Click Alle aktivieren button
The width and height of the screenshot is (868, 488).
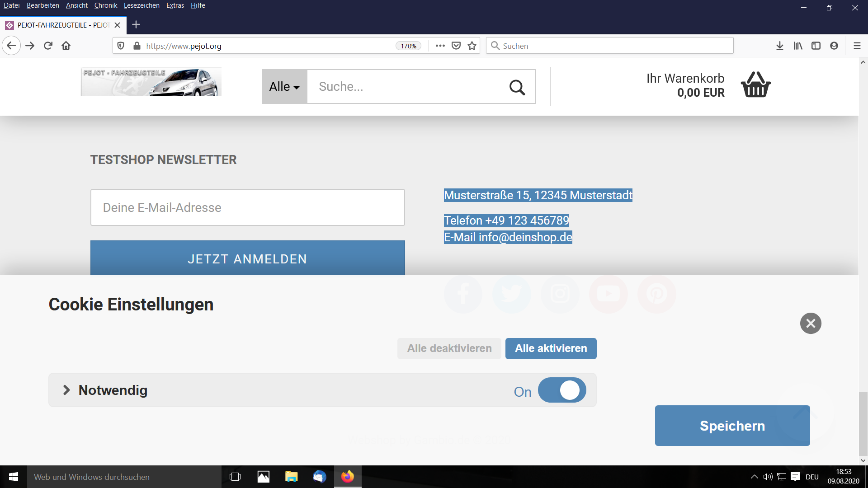[551, 348]
